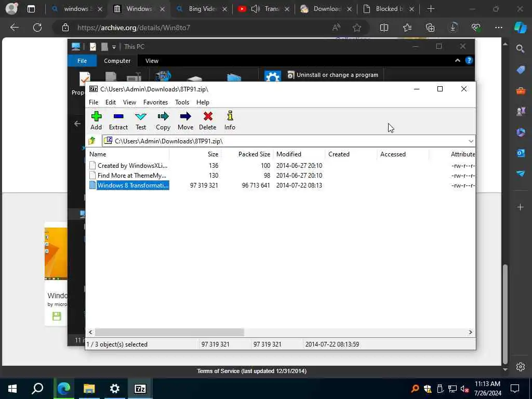This screenshot has height=399, width=532.
Task: Click the Edge page vertical scrollbar thumb
Action: coord(505,314)
